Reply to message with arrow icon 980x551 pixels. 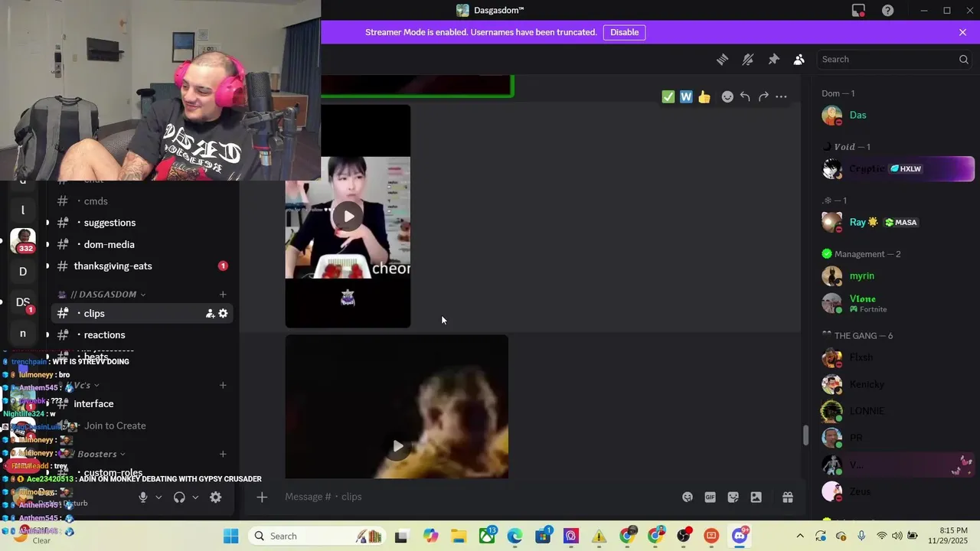tap(745, 96)
